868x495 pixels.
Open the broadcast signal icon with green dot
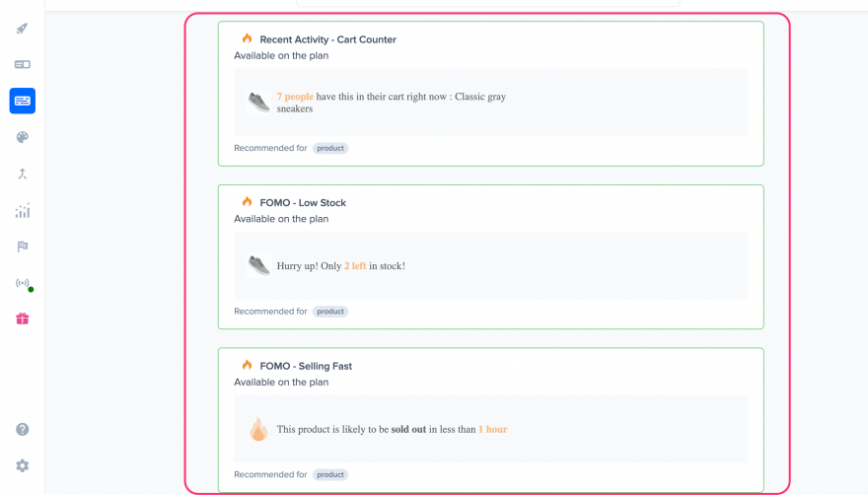click(x=22, y=283)
